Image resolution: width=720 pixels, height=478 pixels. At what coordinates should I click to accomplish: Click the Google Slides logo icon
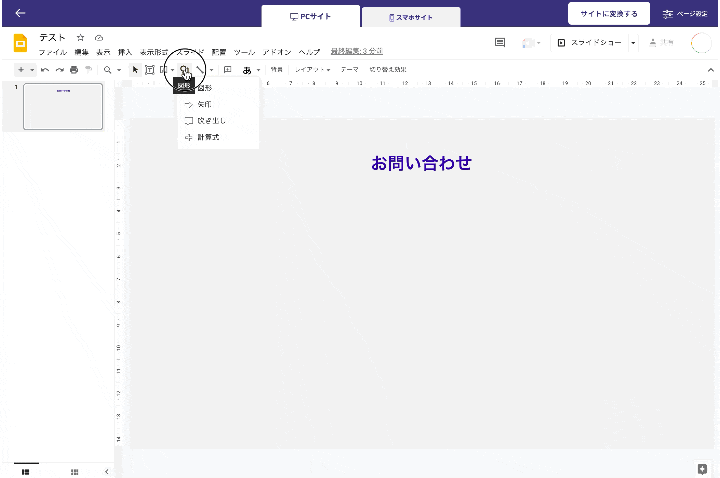20,43
